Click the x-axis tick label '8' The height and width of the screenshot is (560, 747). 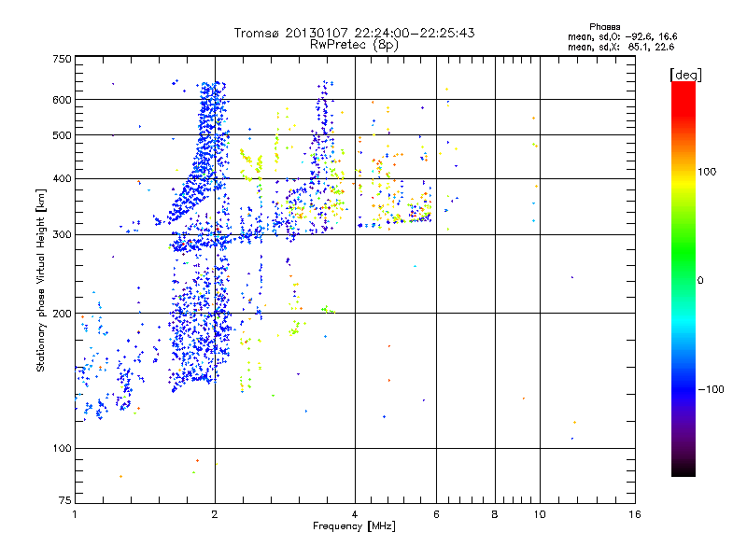[495, 514]
